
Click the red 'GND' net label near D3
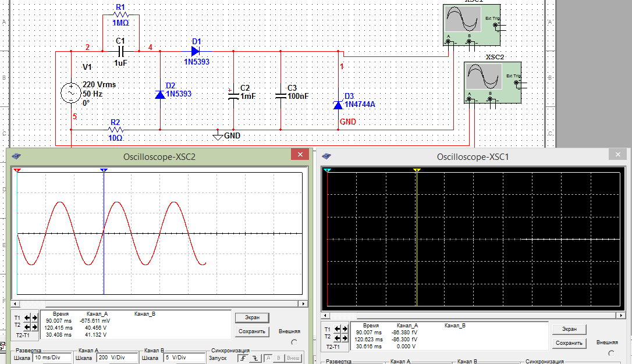point(347,122)
